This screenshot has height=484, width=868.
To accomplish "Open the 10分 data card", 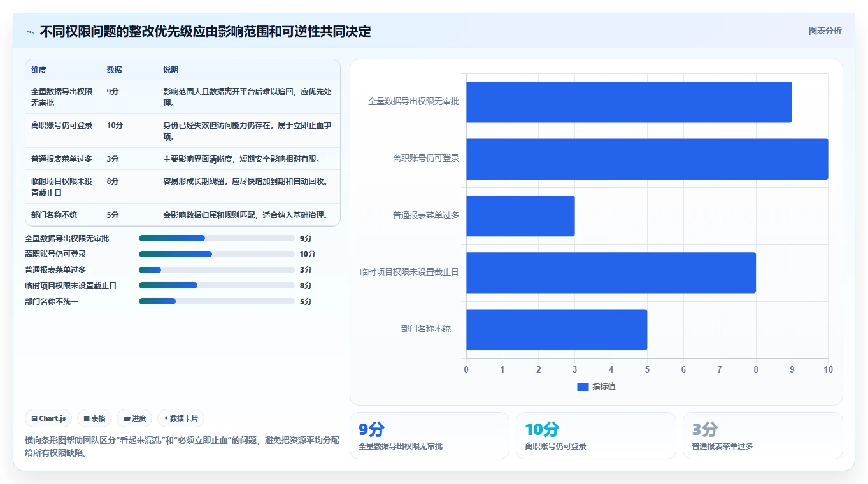I will click(x=596, y=436).
